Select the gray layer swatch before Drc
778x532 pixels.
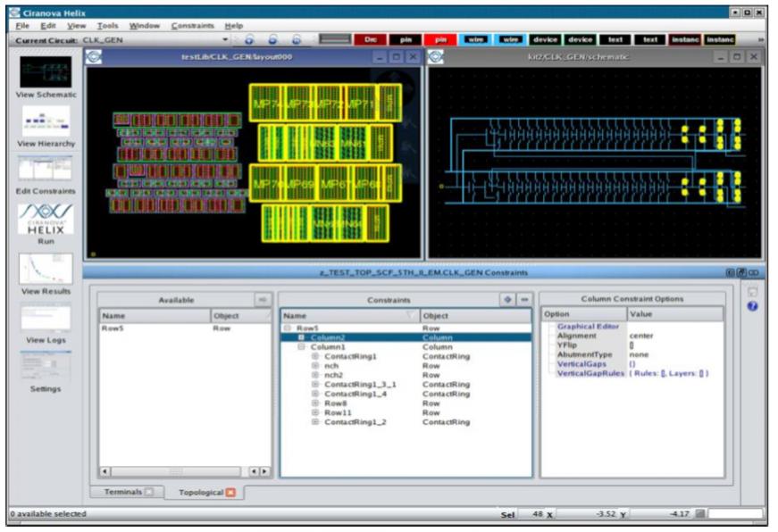(335, 39)
